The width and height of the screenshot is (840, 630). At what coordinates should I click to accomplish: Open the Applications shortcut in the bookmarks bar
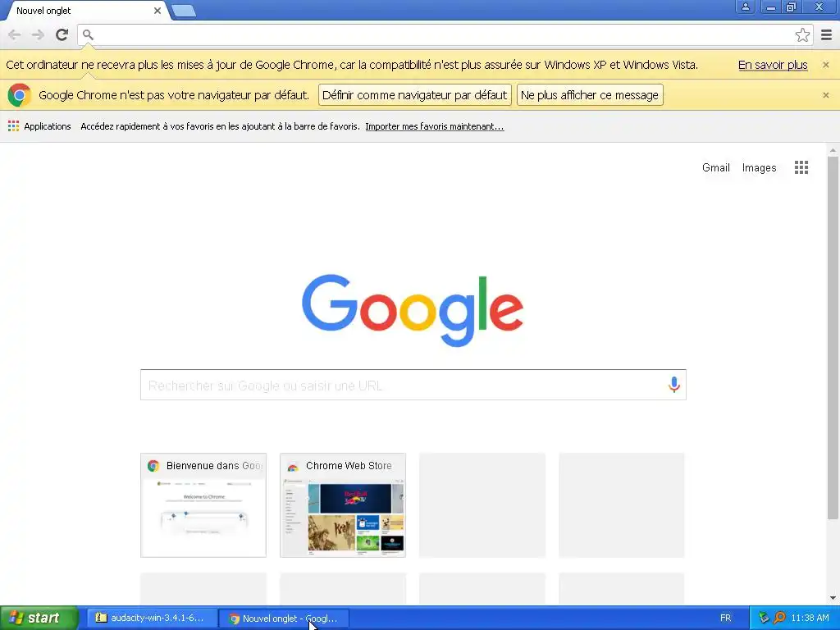39,126
